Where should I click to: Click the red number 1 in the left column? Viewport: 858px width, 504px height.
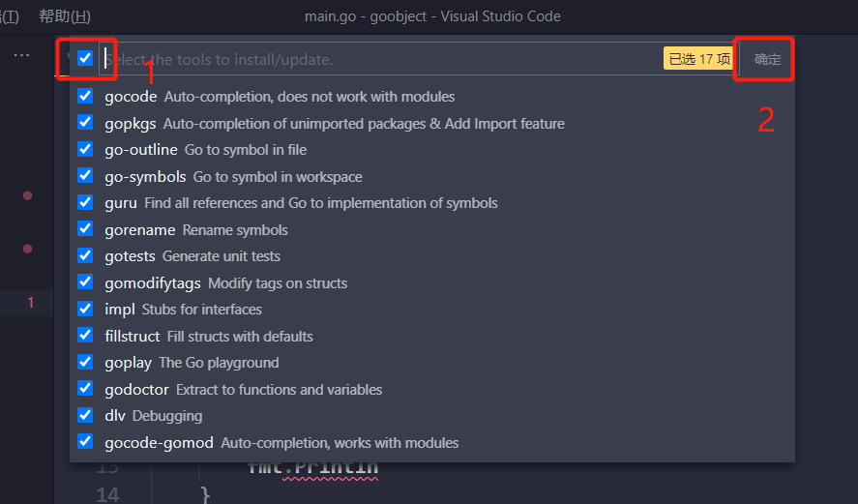click(x=31, y=303)
